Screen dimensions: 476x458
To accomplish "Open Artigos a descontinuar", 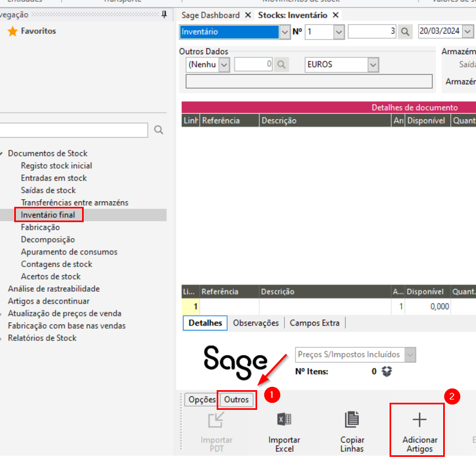I will 49,301.
